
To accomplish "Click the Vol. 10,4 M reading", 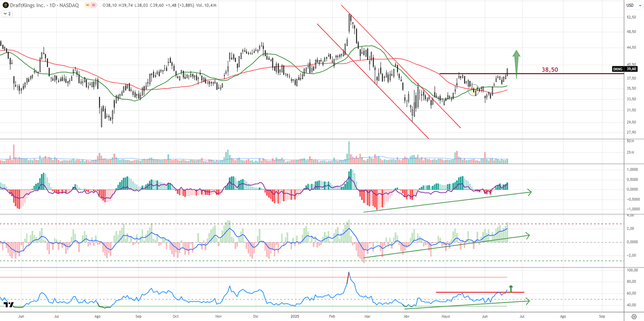I will [206, 5].
